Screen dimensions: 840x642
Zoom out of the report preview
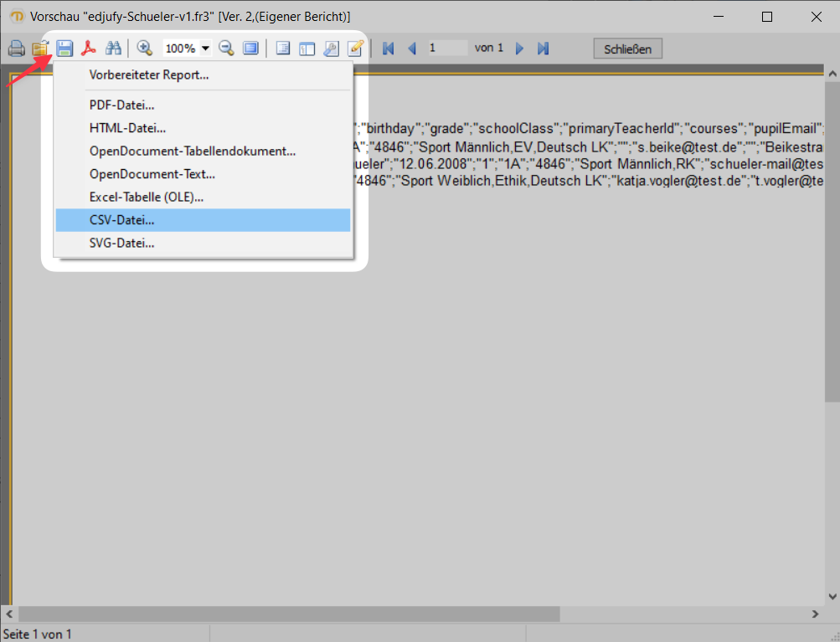(x=225, y=48)
